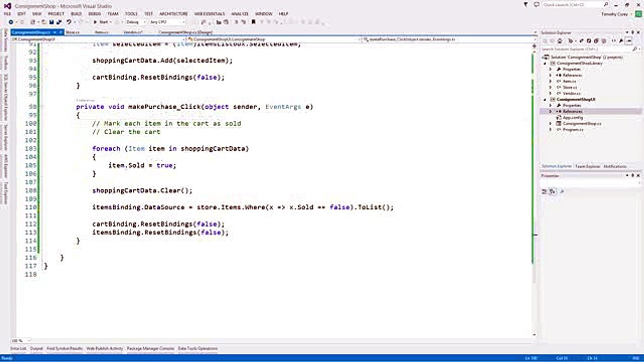Collapse the ConsignmentShopLibrary project node
The height and width of the screenshot is (362, 644).
(x=545, y=63)
